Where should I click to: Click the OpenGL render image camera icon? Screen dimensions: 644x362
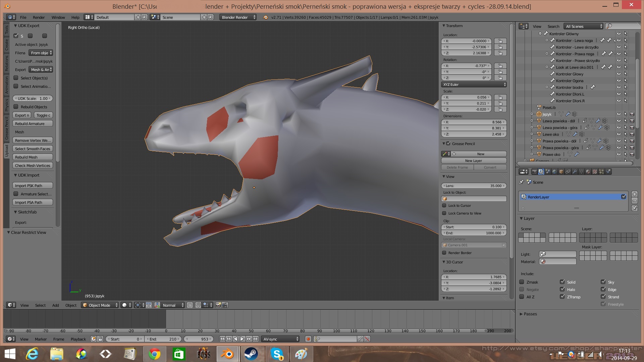tap(218, 305)
